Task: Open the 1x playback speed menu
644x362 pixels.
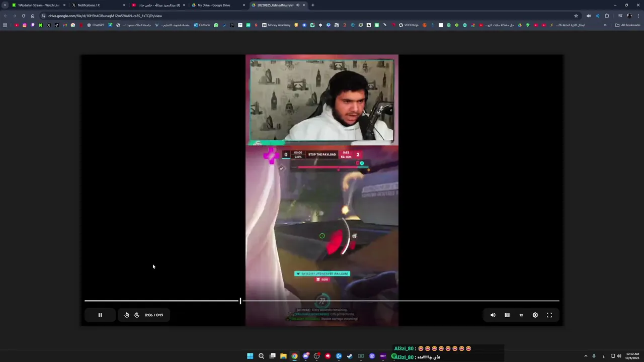Action: pyautogui.click(x=521, y=315)
